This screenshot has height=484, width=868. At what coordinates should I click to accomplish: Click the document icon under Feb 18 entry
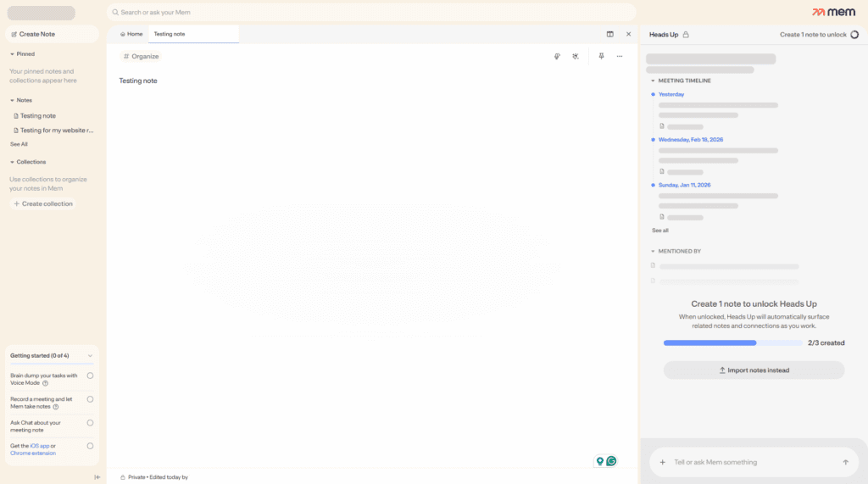[x=661, y=172]
